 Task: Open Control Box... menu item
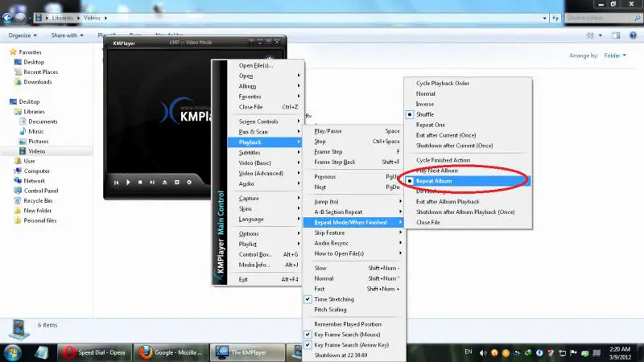point(266,254)
